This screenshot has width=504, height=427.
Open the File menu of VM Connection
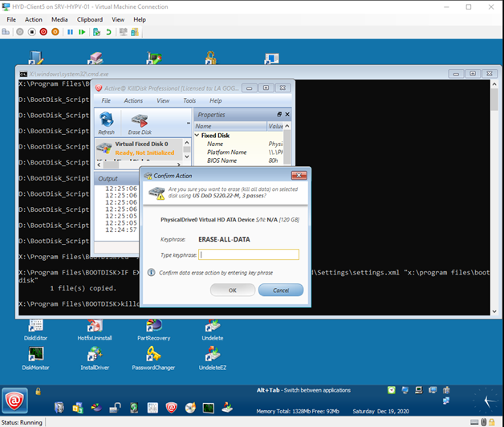[x=11, y=19]
